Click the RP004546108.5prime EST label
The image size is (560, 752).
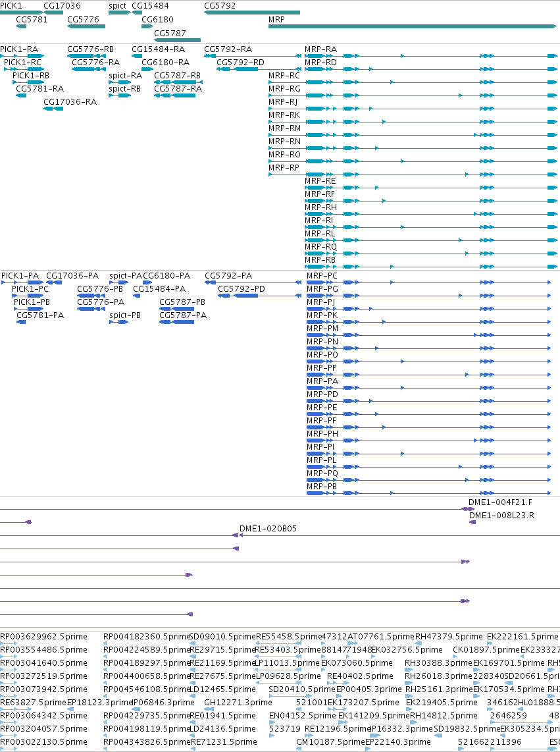pyautogui.click(x=147, y=689)
